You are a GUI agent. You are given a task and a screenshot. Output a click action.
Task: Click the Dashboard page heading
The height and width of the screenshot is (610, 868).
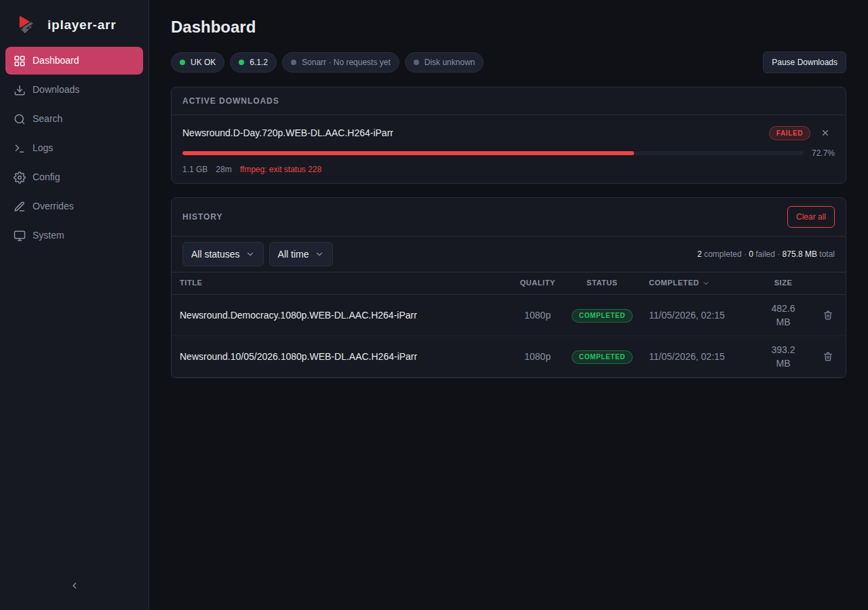click(214, 27)
